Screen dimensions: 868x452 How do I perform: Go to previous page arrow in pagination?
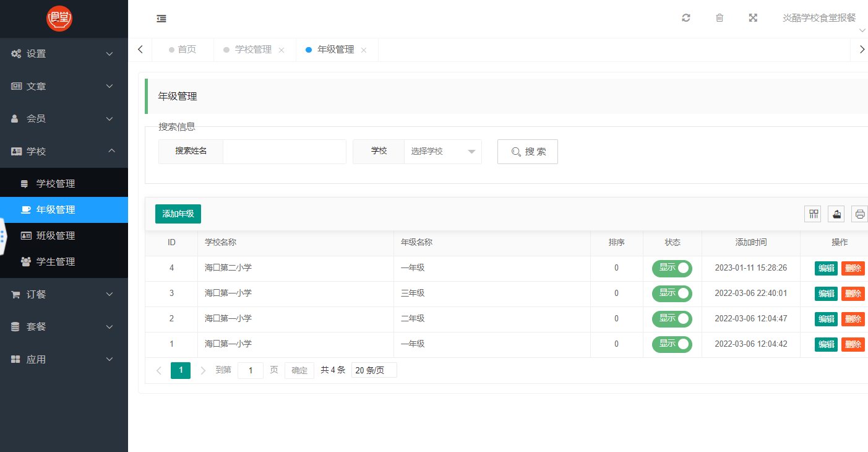click(159, 370)
